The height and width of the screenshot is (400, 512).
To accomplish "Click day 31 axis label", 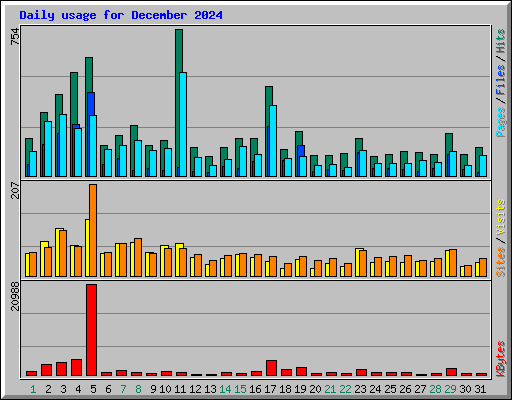I will pyautogui.click(x=480, y=389).
